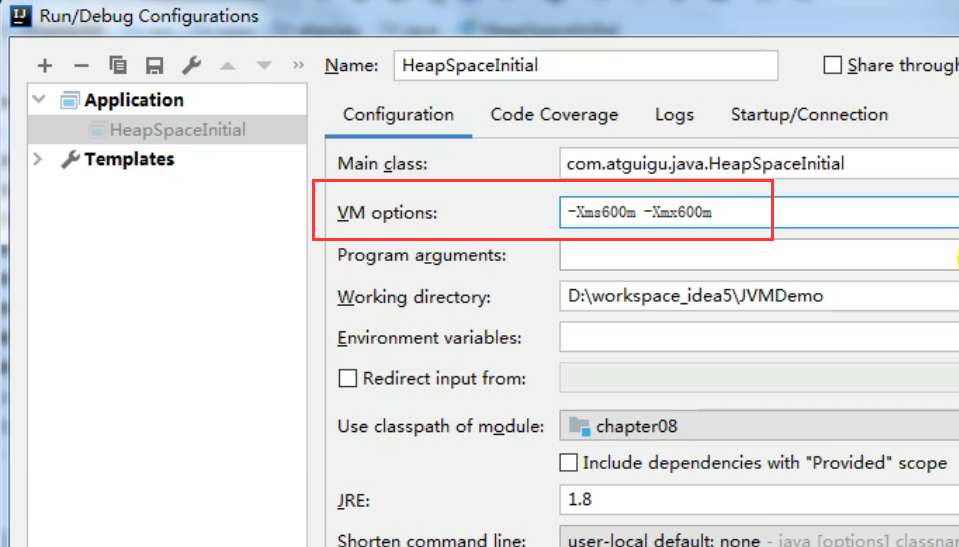Click the chapter08 module folder icon

point(579,426)
